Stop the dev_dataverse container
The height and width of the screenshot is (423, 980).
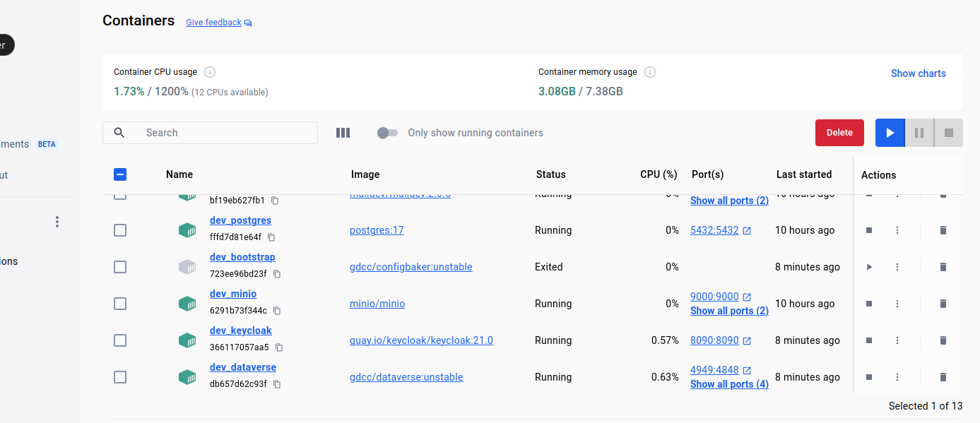click(x=869, y=377)
